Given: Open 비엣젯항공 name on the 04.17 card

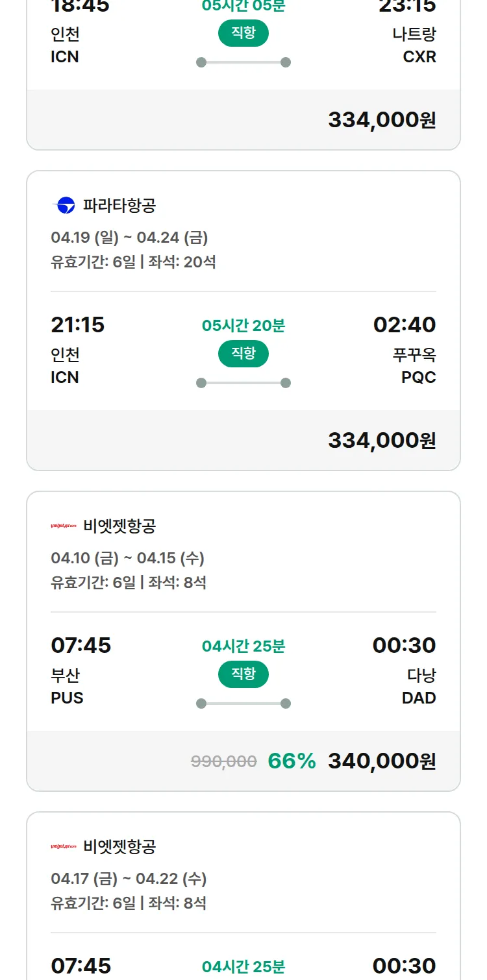Looking at the screenshot, I should [x=119, y=847].
